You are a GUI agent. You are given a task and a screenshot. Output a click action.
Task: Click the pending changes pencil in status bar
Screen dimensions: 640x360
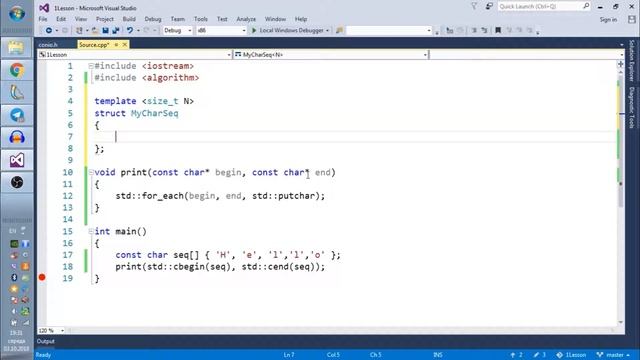[540, 355]
